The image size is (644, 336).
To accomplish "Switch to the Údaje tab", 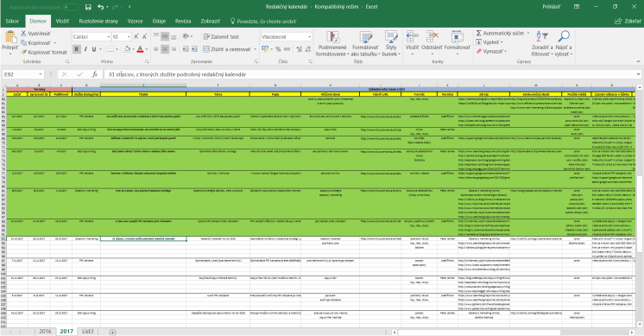I will [159, 21].
